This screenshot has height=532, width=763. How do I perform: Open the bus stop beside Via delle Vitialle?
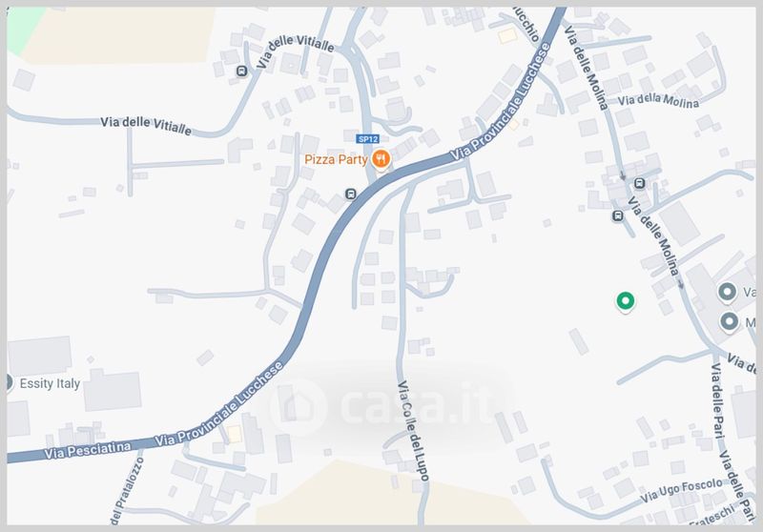(x=242, y=72)
